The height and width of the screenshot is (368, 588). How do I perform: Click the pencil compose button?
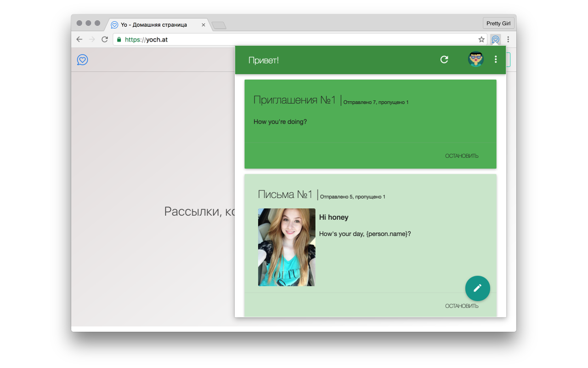coord(477,288)
